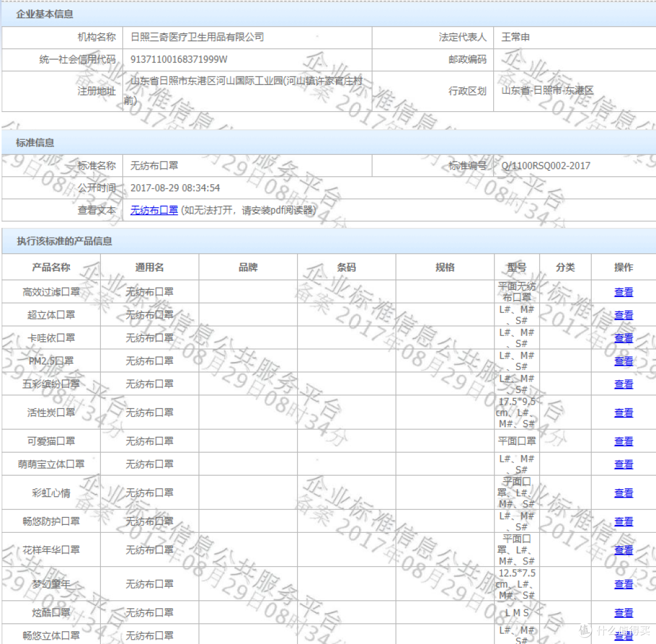
Task: Select standard number Q/1100RSQ002-2017
Action: 545,166
